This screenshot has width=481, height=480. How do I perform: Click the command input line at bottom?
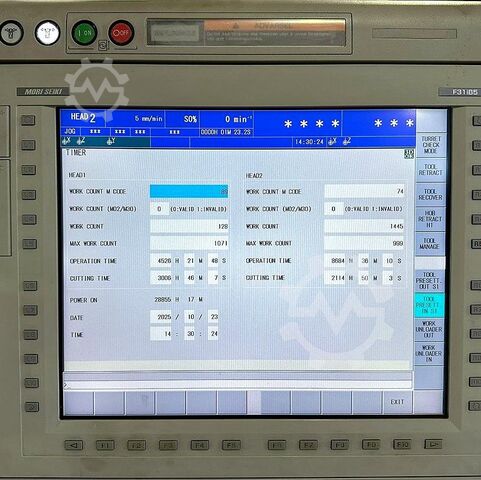(x=237, y=385)
